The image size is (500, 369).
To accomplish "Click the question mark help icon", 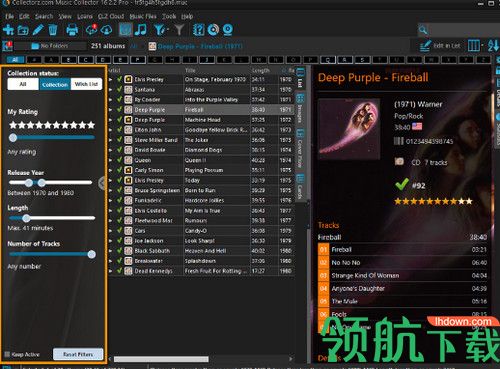I will (x=198, y=30).
